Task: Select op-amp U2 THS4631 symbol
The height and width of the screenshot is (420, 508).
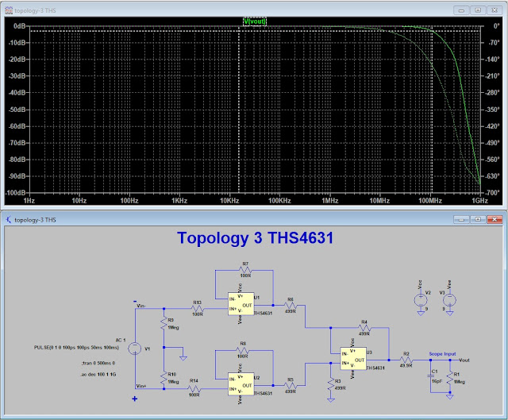Action: point(241,384)
